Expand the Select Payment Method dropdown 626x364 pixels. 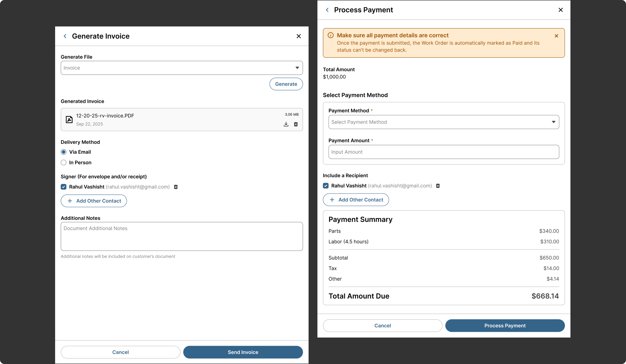coord(444,122)
